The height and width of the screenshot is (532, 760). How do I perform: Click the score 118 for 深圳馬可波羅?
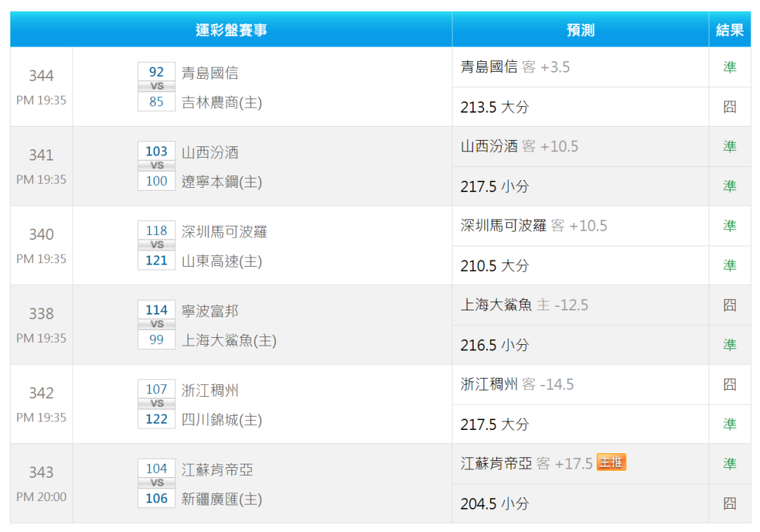pyautogui.click(x=156, y=231)
